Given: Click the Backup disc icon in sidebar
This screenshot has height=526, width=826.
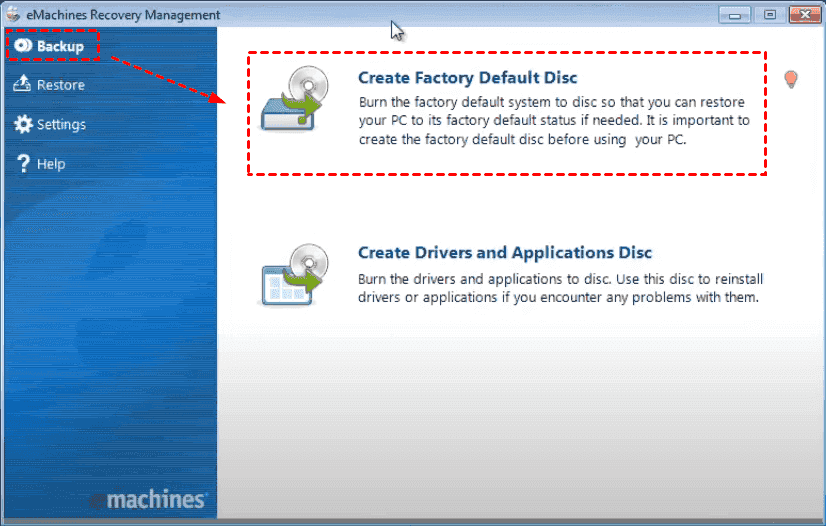Looking at the screenshot, I should 23,46.
